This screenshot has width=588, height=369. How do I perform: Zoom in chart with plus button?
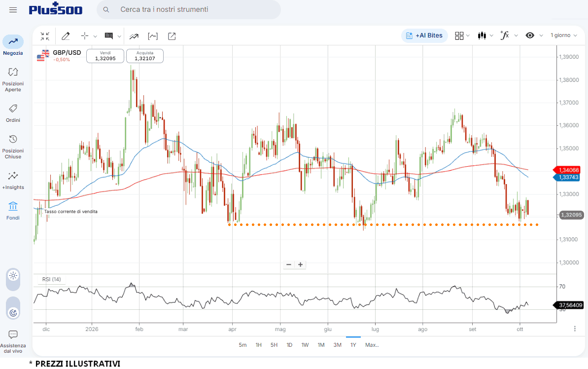tap(300, 264)
